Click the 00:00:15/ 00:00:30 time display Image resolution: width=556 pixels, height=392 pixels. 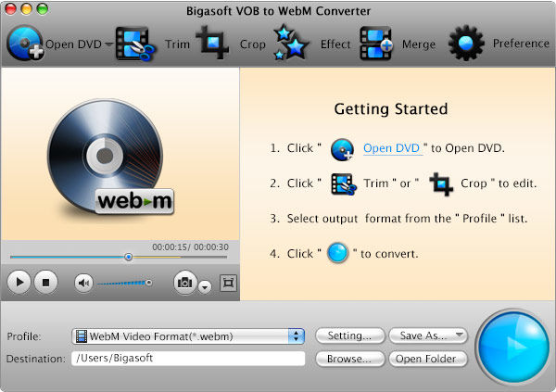[190, 247]
